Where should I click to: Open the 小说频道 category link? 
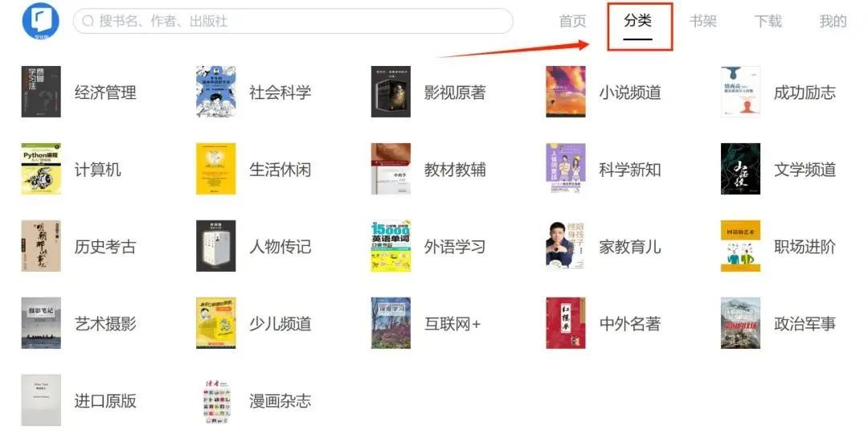[x=630, y=92]
